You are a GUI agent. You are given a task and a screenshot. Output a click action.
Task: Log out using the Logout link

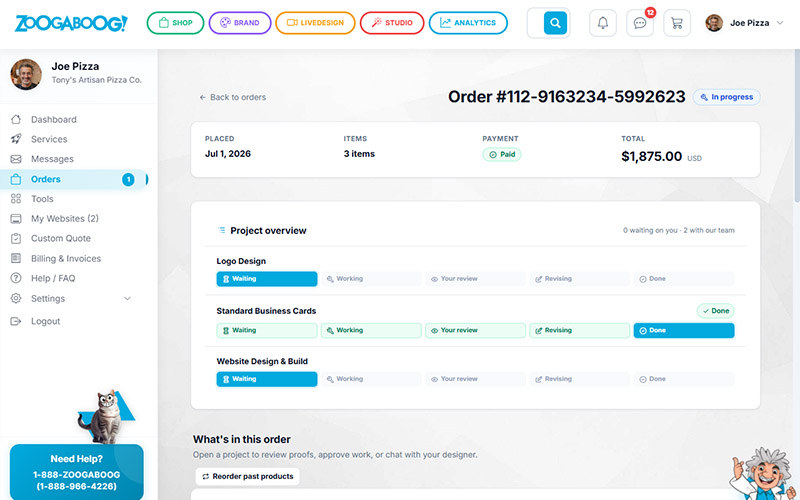[x=45, y=321]
